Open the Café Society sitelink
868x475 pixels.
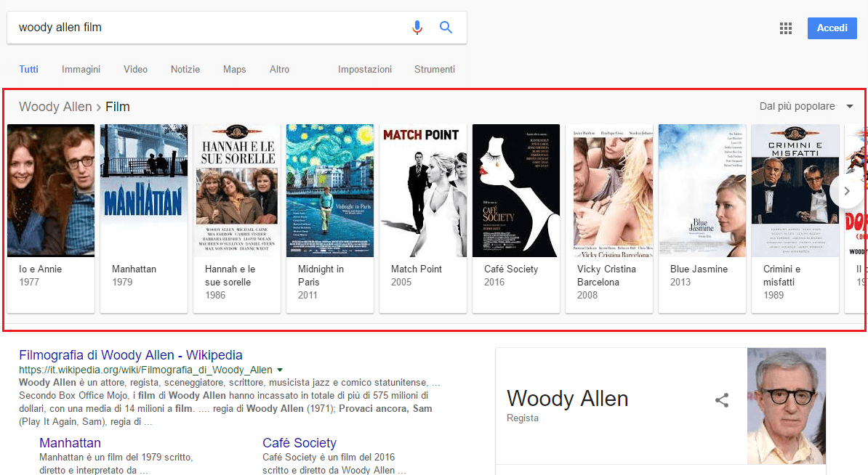[x=300, y=443]
